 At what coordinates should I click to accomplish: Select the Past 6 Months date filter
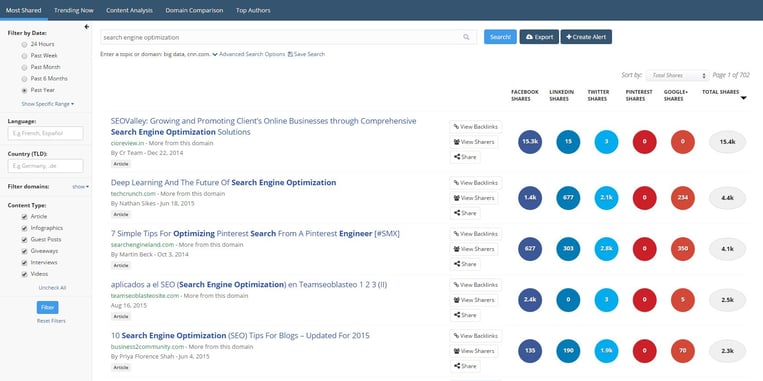tap(24, 79)
